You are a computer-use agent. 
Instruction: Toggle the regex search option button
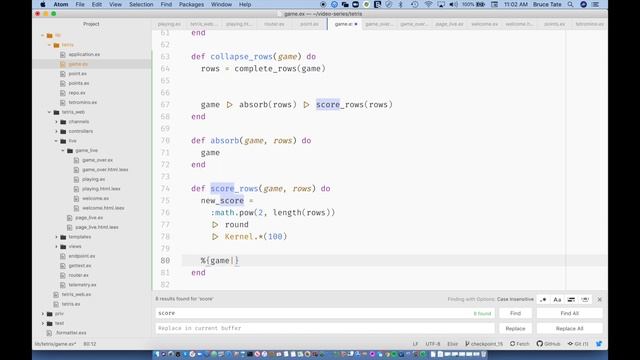(543, 300)
